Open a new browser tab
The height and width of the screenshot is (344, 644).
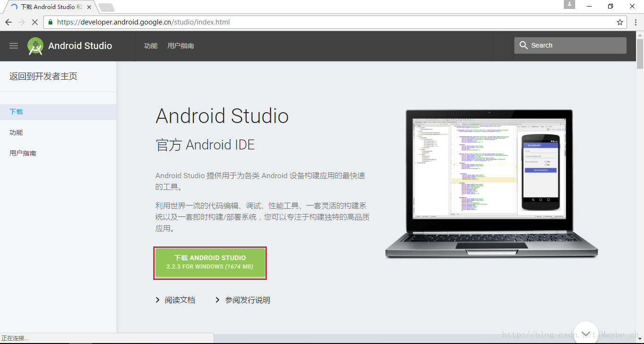(107, 7)
